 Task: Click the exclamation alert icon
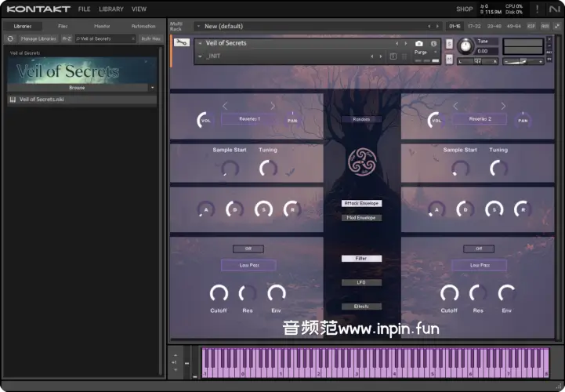tap(538, 9)
